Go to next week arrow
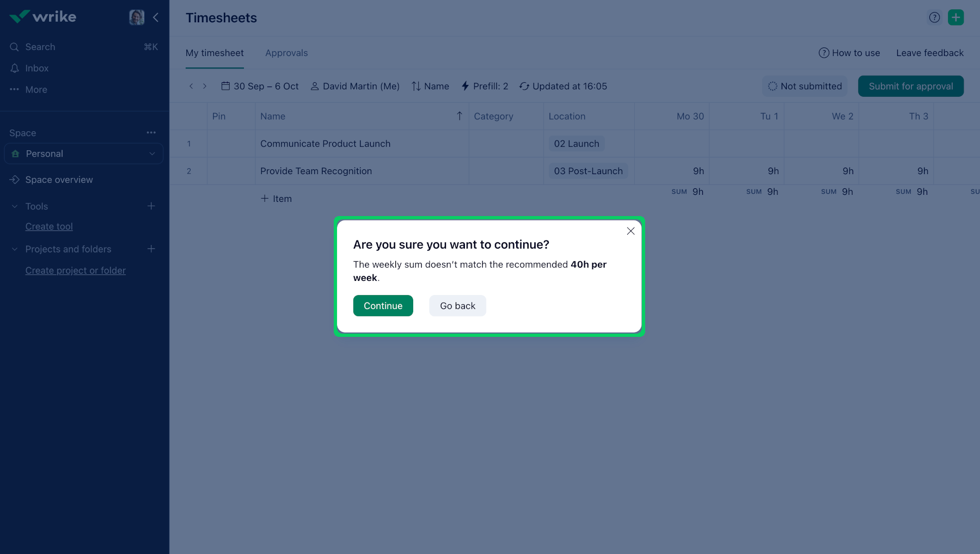The height and width of the screenshot is (554, 980). [205, 86]
